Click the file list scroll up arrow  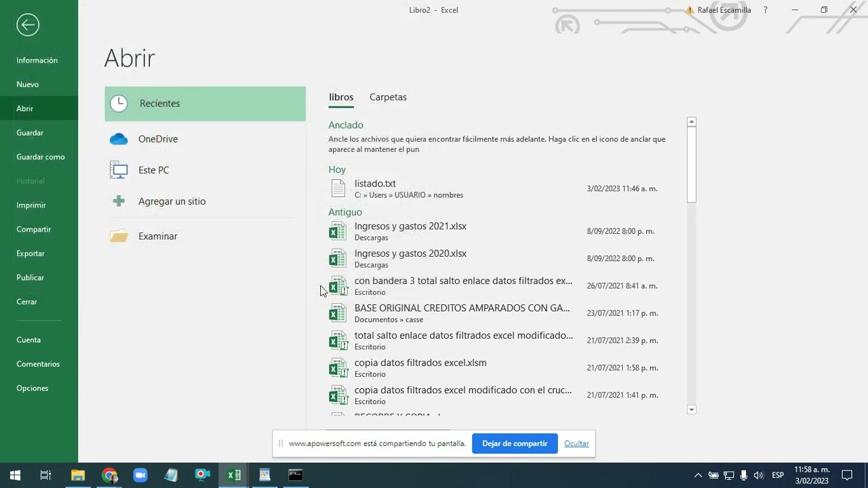coord(692,122)
